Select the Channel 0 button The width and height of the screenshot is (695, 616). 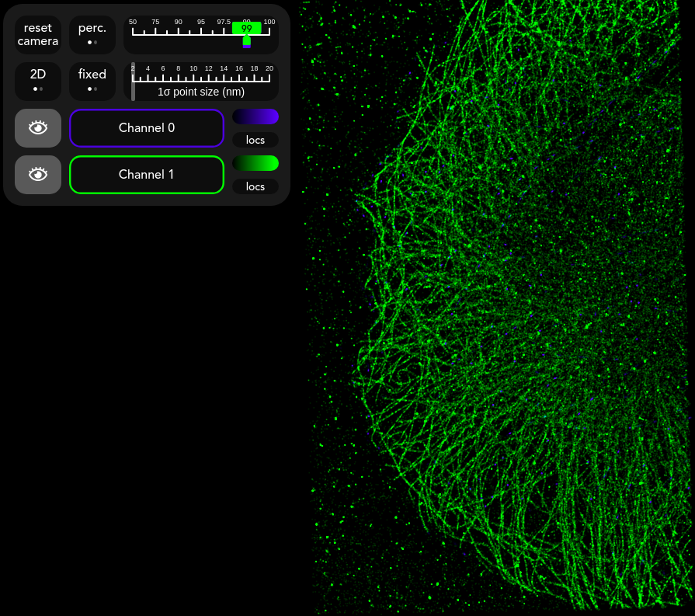(147, 128)
